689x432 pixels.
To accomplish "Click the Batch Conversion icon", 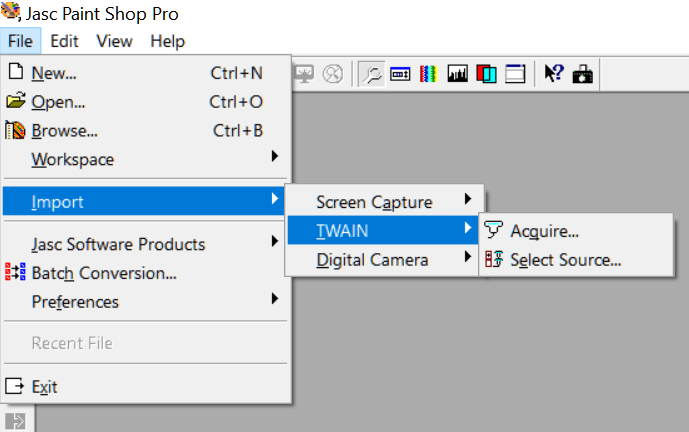I will 15,272.
